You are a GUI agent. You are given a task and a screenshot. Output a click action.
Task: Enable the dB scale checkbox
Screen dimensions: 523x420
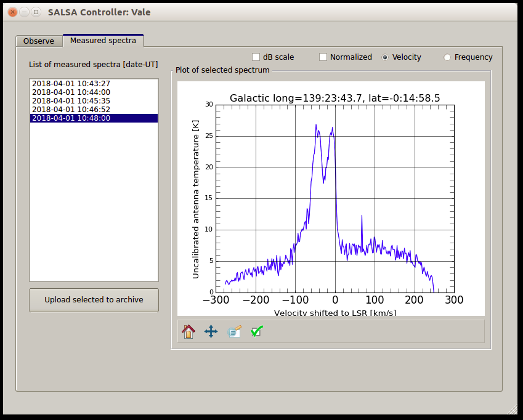click(x=256, y=57)
